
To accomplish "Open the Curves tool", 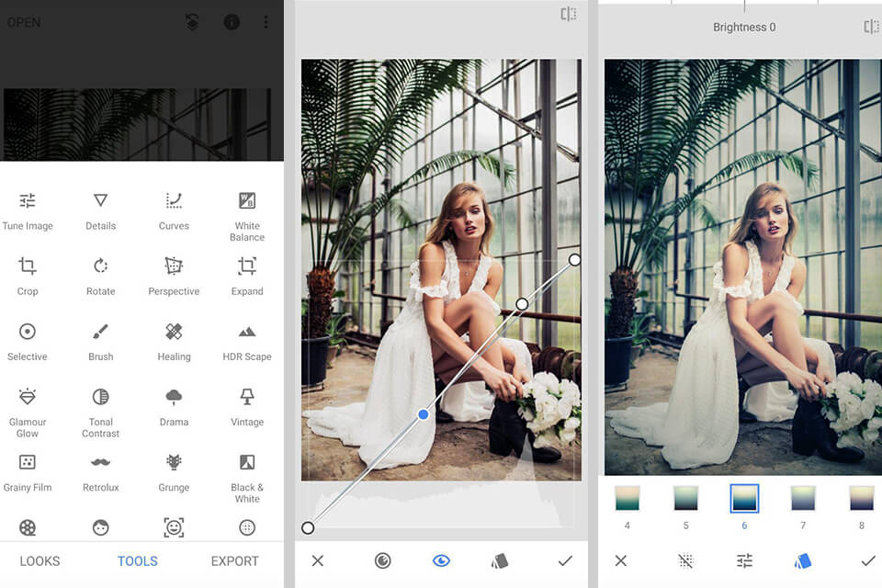I will click(173, 204).
